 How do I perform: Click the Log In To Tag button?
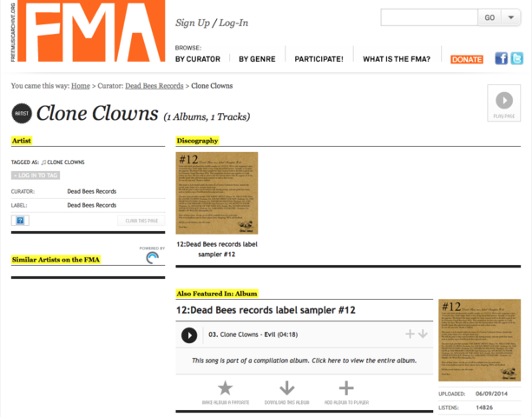36,175
